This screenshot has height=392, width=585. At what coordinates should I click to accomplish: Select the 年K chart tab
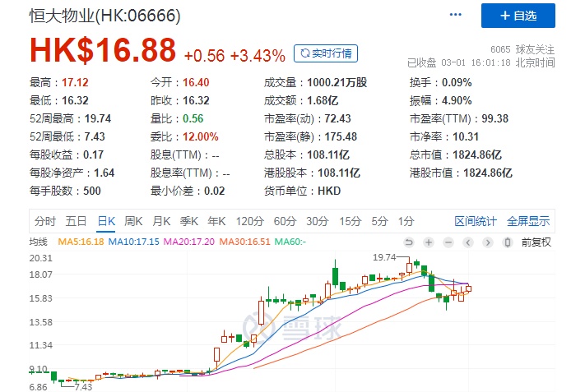click(216, 221)
